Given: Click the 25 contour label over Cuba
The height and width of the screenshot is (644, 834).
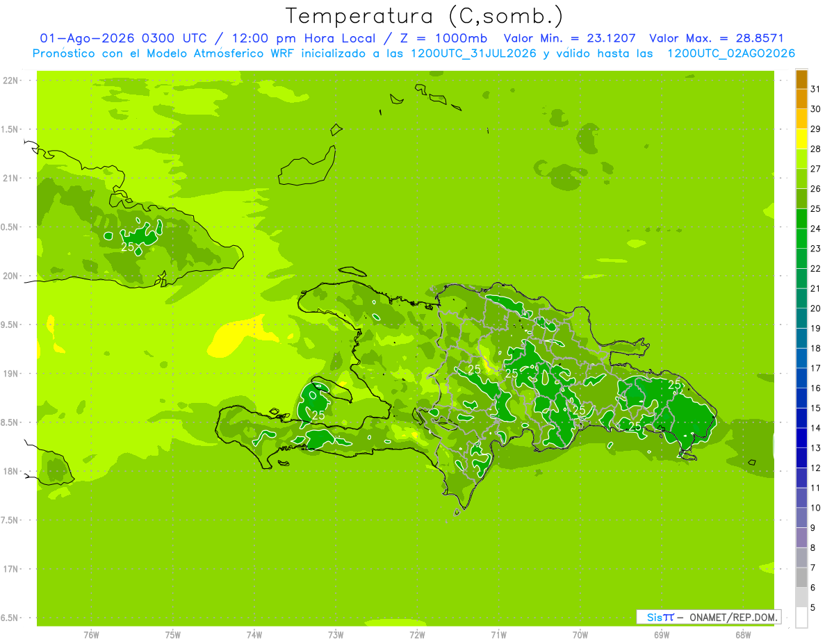Looking at the screenshot, I should pos(128,247).
